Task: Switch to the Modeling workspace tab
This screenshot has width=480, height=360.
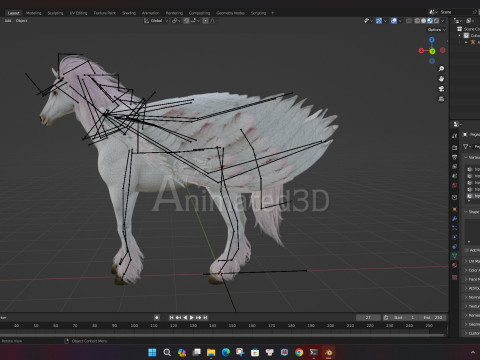Action: pyautogui.click(x=33, y=13)
